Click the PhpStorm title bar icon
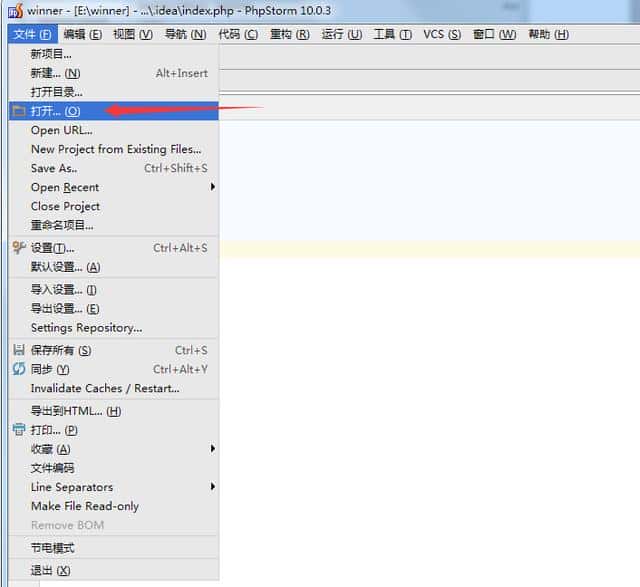The width and height of the screenshot is (640, 587). (16, 11)
